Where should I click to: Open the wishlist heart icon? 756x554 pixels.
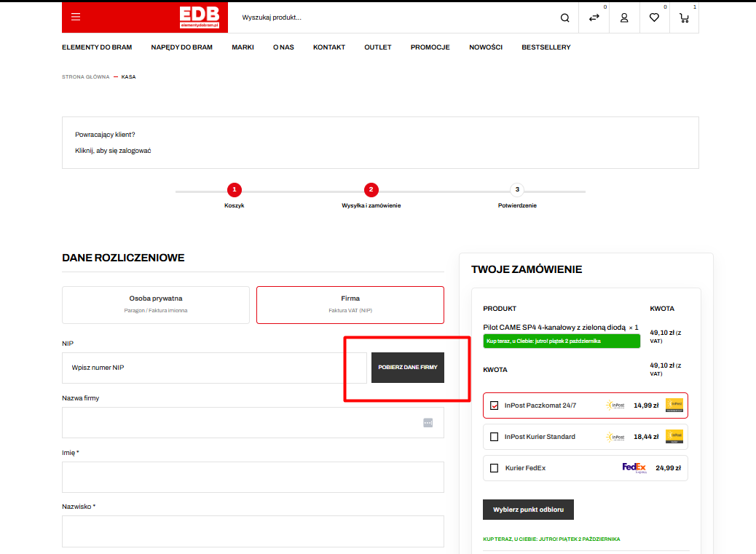(654, 17)
